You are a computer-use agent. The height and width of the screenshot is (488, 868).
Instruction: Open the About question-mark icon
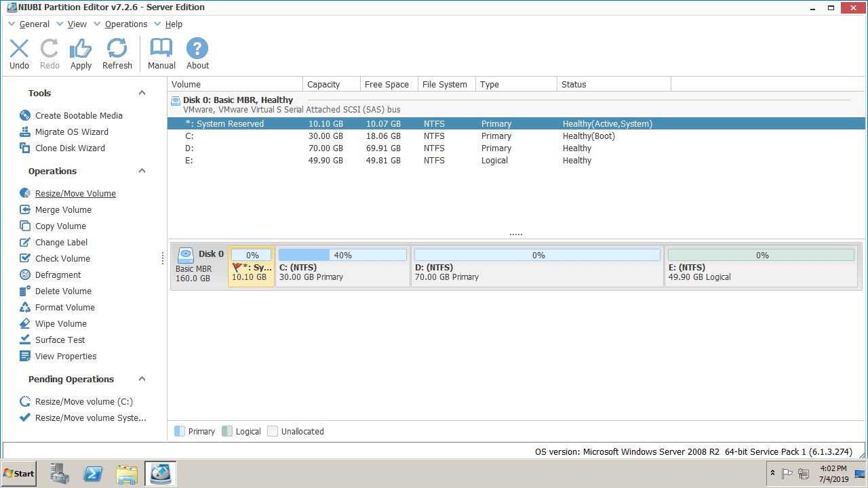pos(197,54)
